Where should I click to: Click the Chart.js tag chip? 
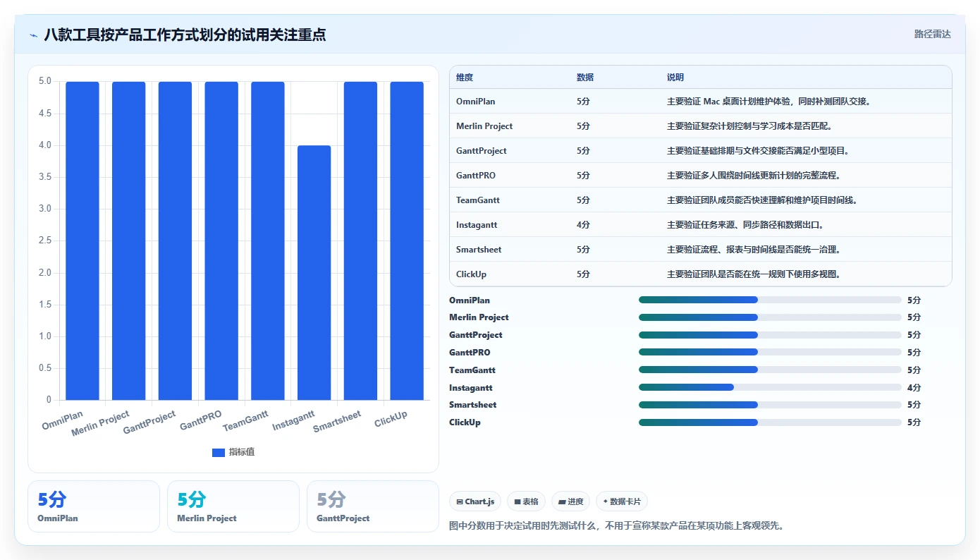point(475,501)
